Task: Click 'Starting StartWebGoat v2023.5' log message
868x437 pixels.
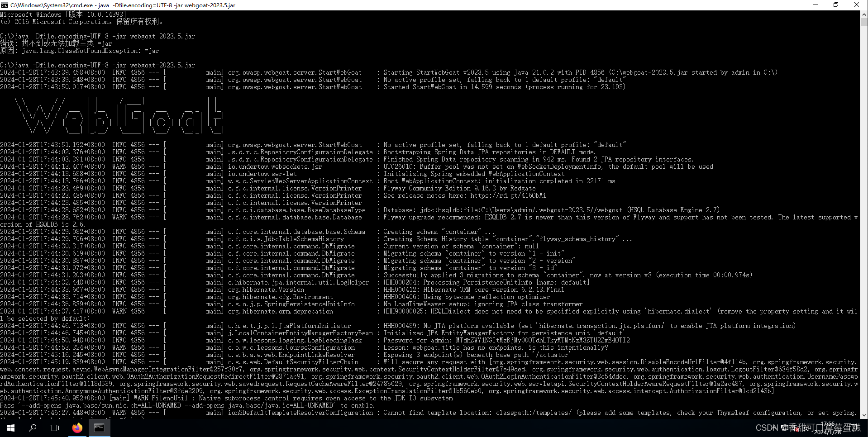Action: [x=580, y=72]
